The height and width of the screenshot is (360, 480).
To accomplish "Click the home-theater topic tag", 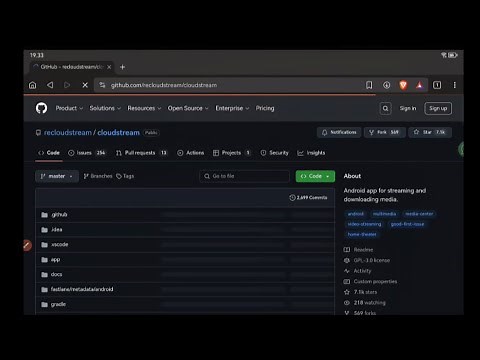I will pos(362,235).
